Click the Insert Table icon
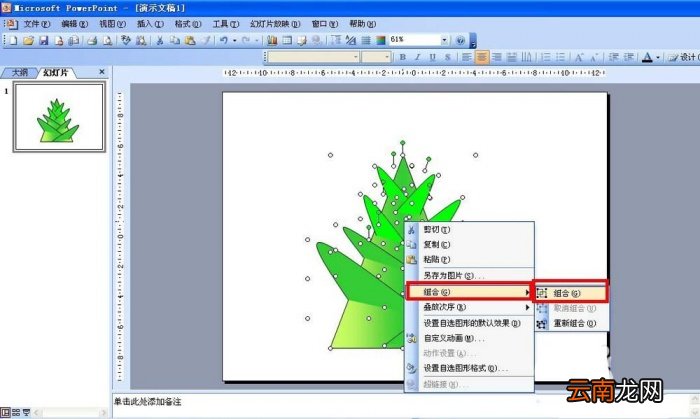This screenshot has height=419, width=700. pyautogui.click(x=287, y=41)
